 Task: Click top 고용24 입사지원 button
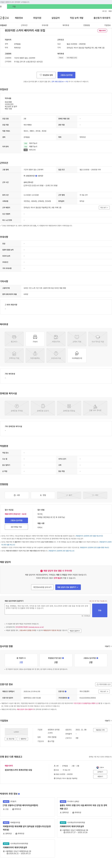pos(66,75)
